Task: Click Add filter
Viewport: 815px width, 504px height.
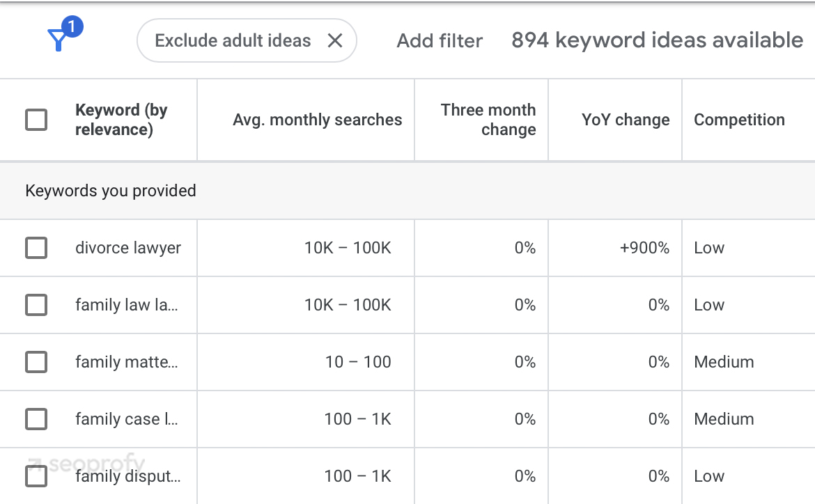Action: tap(440, 40)
